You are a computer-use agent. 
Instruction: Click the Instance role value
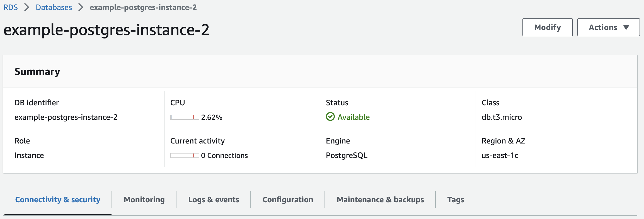(29, 155)
